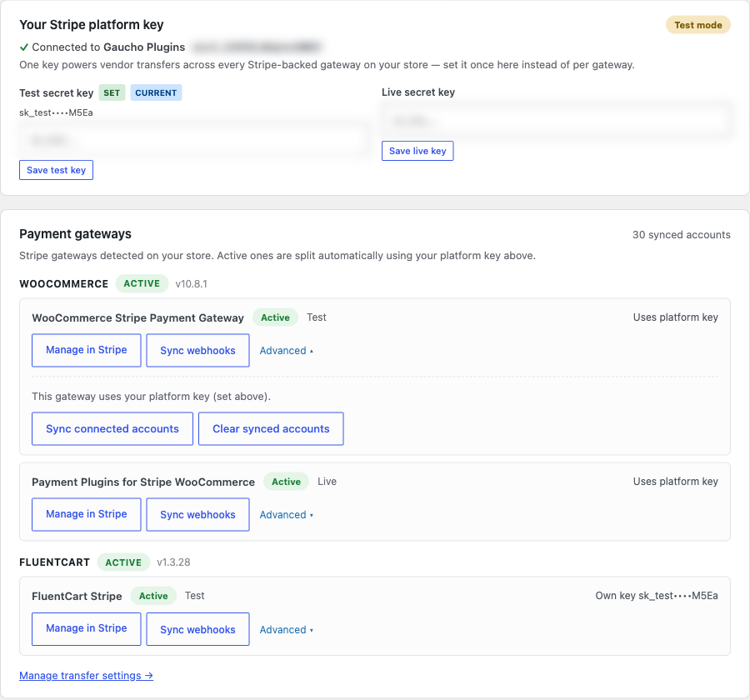This screenshot has width=750, height=700.
Task: Click Active badge of WooCommerce Stripe Payment Gateway
Action: click(x=275, y=317)
